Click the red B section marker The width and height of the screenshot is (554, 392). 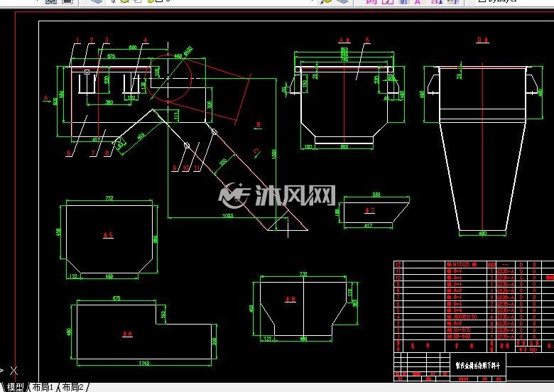click(259, 125)
